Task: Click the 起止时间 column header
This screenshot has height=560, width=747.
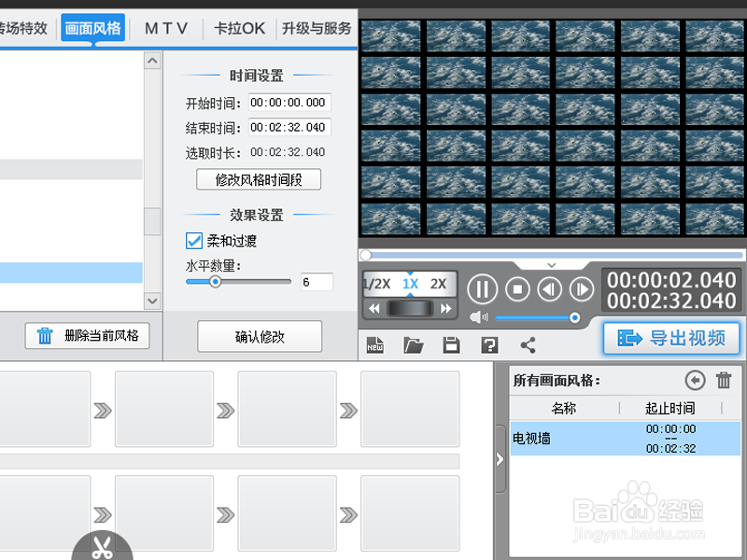Action: point(670,408)
